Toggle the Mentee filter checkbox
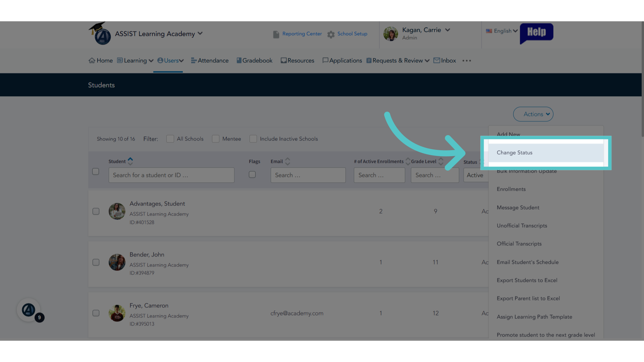This screenshot has height=362, width=644. coord(216,139)
